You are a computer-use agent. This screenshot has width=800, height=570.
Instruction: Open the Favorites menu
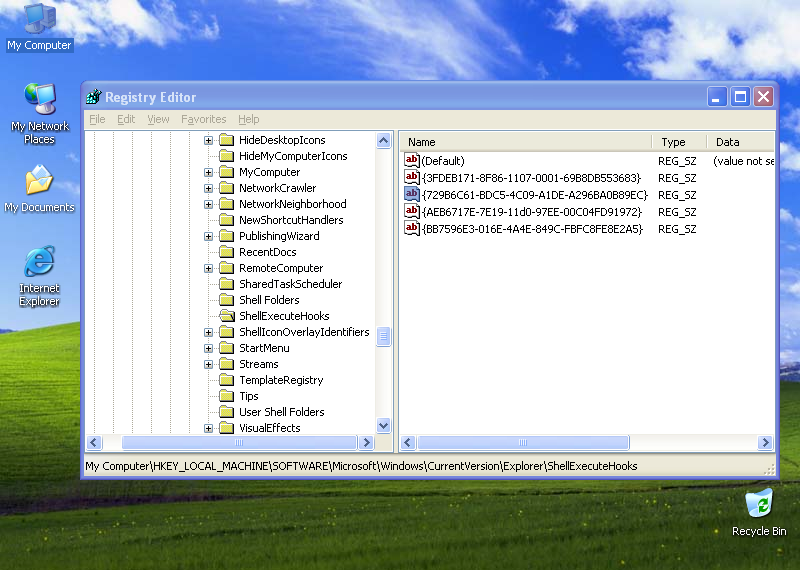click(204, 119)
